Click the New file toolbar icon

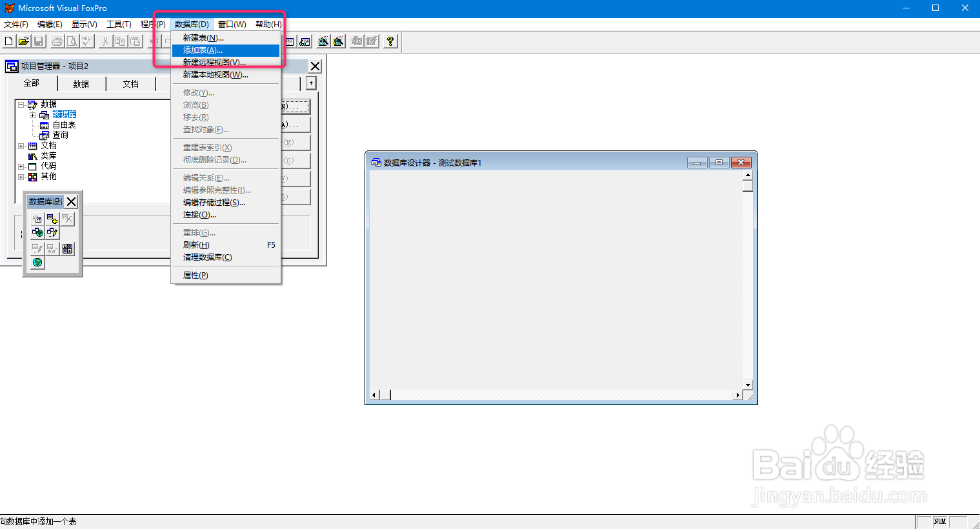8,41
